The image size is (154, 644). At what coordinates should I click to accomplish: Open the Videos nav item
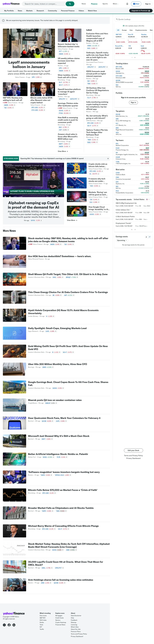point(81,11)
